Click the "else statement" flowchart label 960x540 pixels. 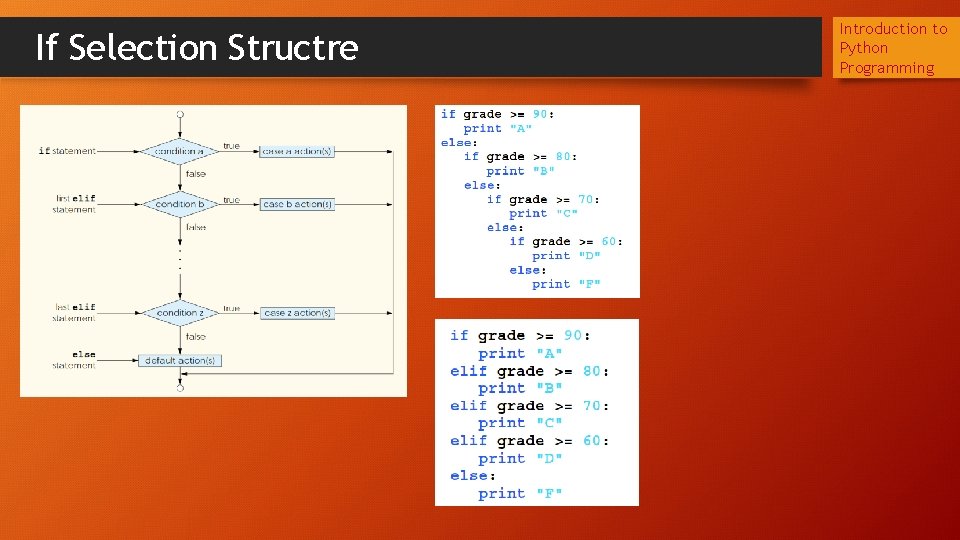point(74,360)
